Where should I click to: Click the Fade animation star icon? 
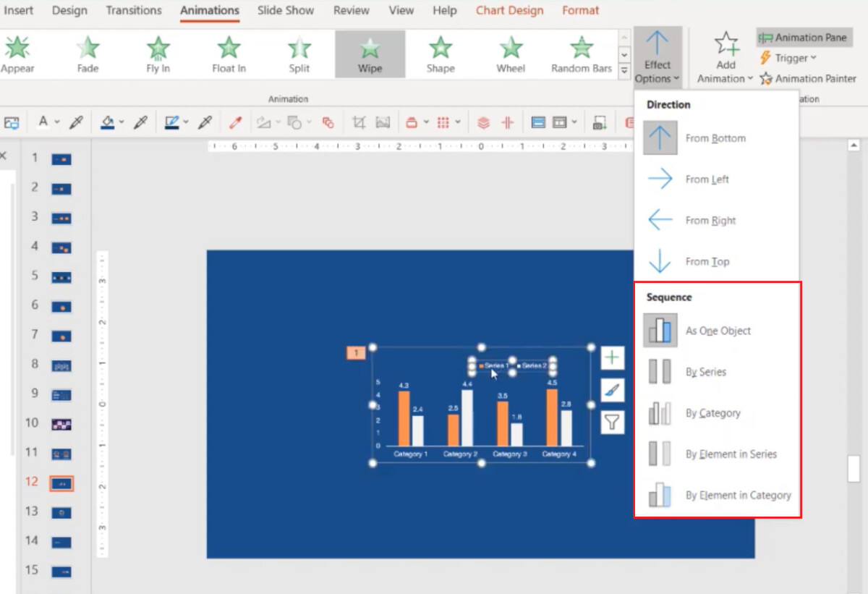pos(87,46)
